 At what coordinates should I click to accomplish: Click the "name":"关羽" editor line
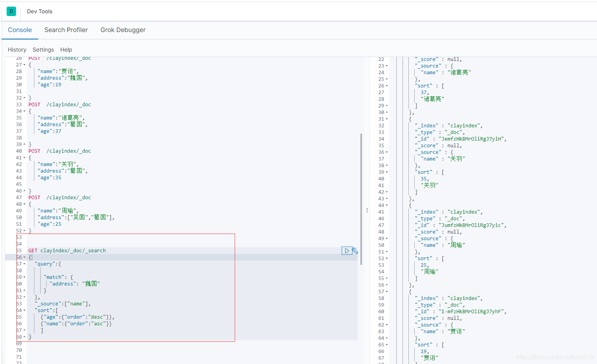(58, 164)
